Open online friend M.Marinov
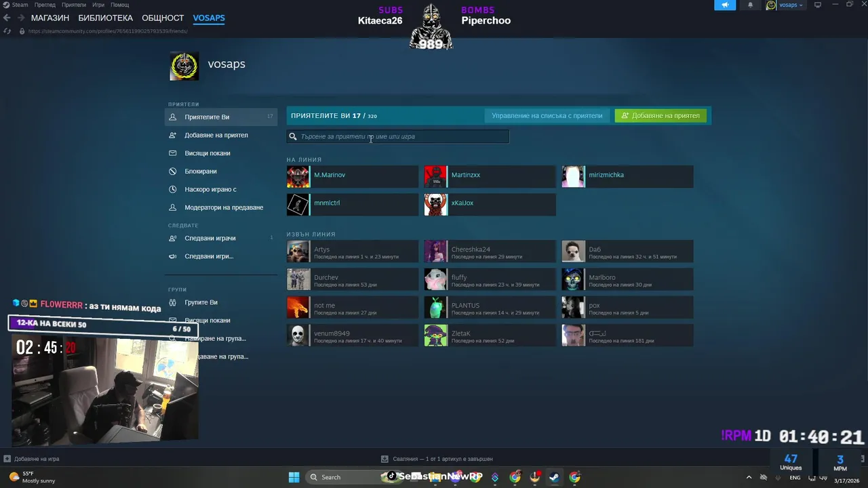Screen dimensions: 868x488 coord(353,177)
